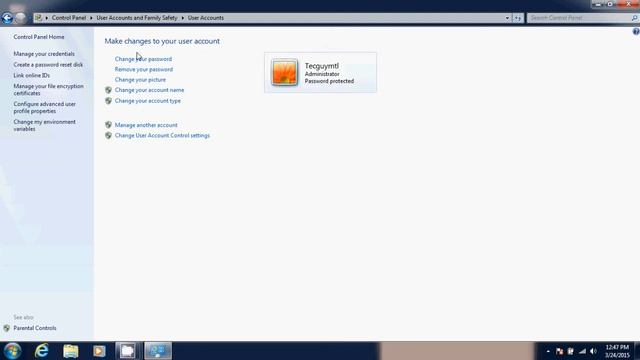Click shield icon beside Parental Controls
The image size is (640, 360).
(7, 328)
